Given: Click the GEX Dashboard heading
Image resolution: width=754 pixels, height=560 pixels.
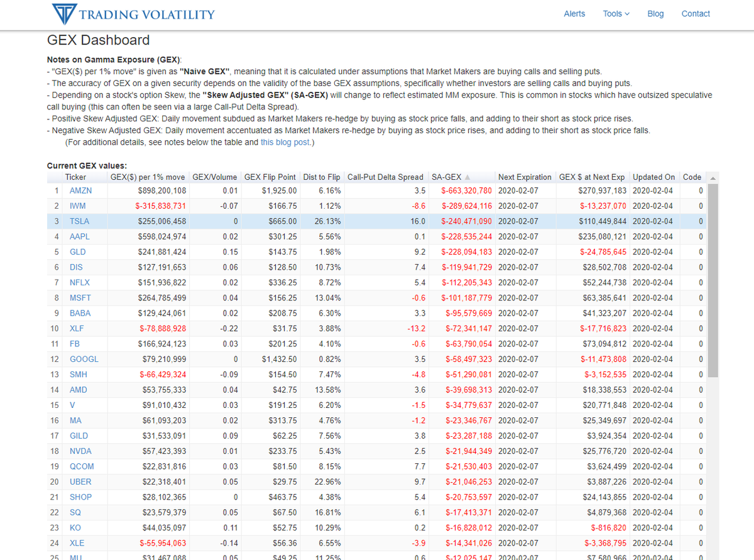Looking at the screenshot, I should click(99, 40).
